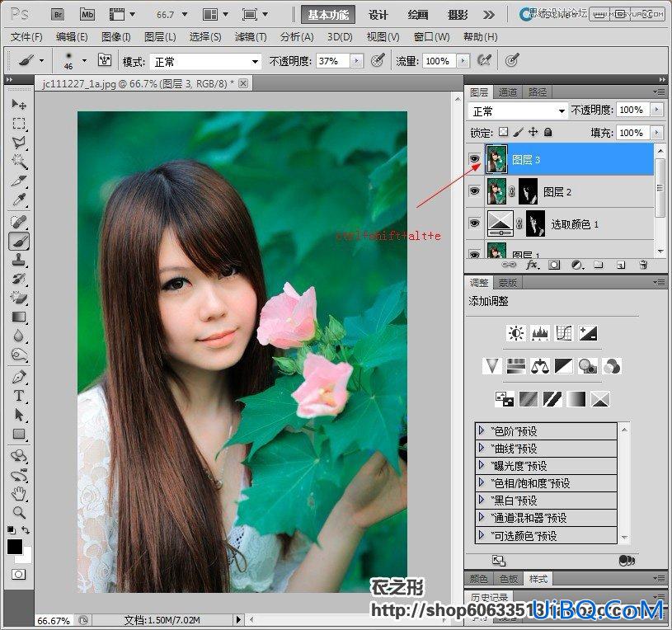Choose 基本功能 workspace
This screenshot has height=630, width=672.
[x=328, y=15]
